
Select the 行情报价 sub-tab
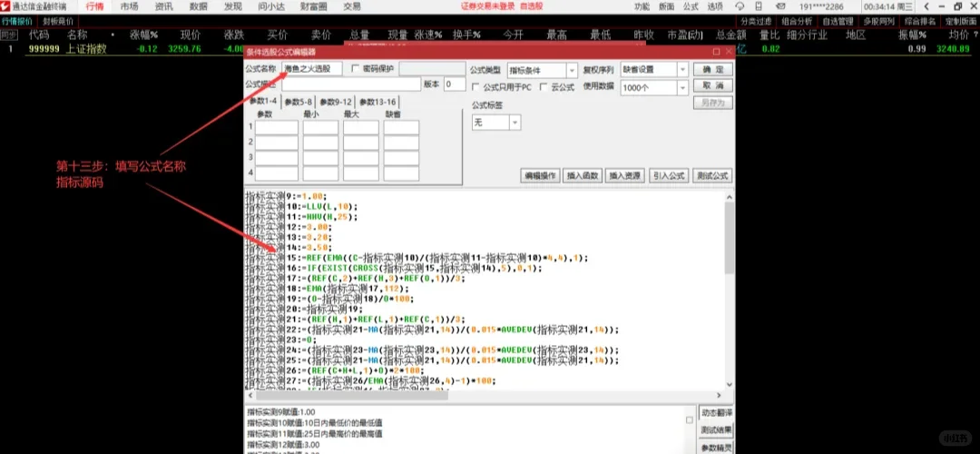click(x=17, y=21)
